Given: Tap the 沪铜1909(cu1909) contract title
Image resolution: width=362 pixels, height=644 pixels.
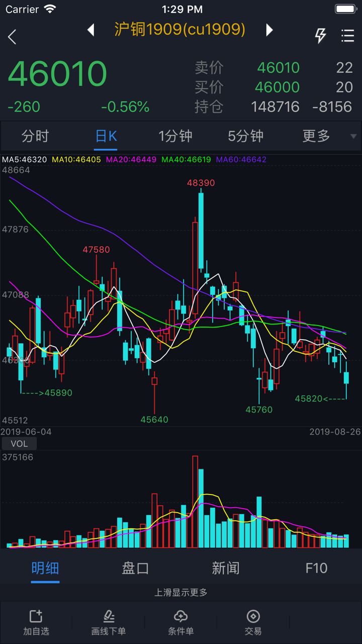Looking at the screenshot, I should (180, 30).
